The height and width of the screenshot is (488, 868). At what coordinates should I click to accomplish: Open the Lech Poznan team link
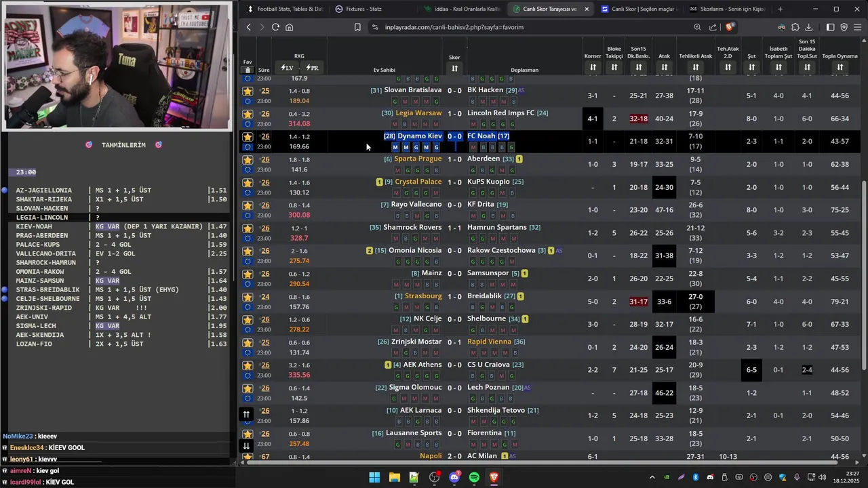pyautogui.click(x=488, y=388)
